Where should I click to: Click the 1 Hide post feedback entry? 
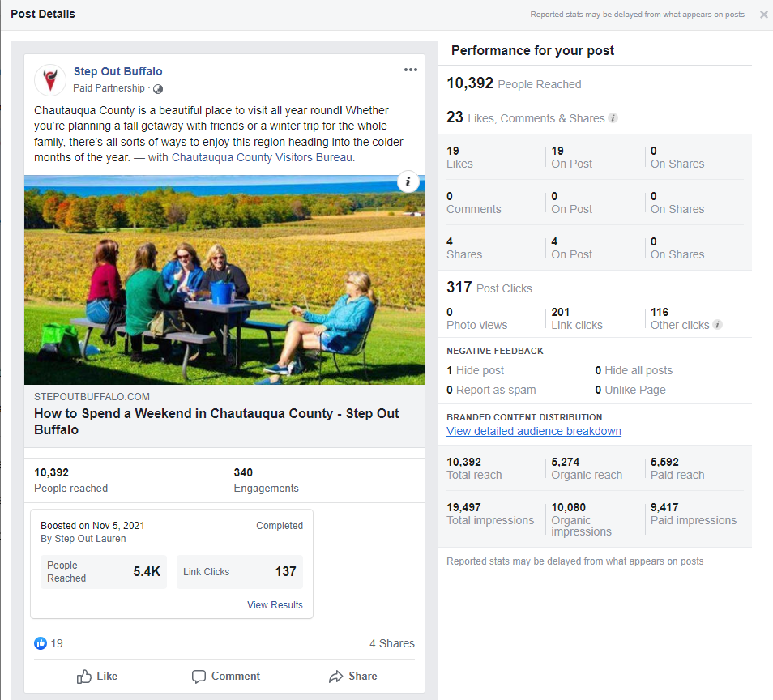476,370
